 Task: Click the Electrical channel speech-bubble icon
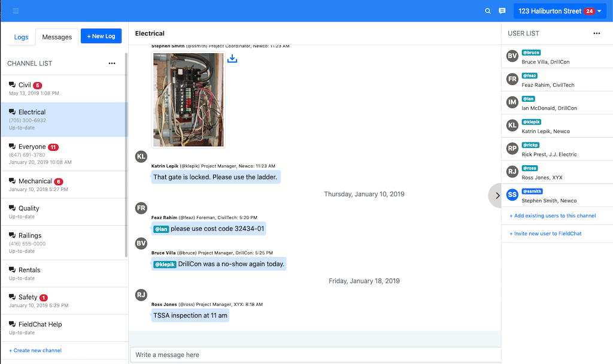click(x=12, y=111)
